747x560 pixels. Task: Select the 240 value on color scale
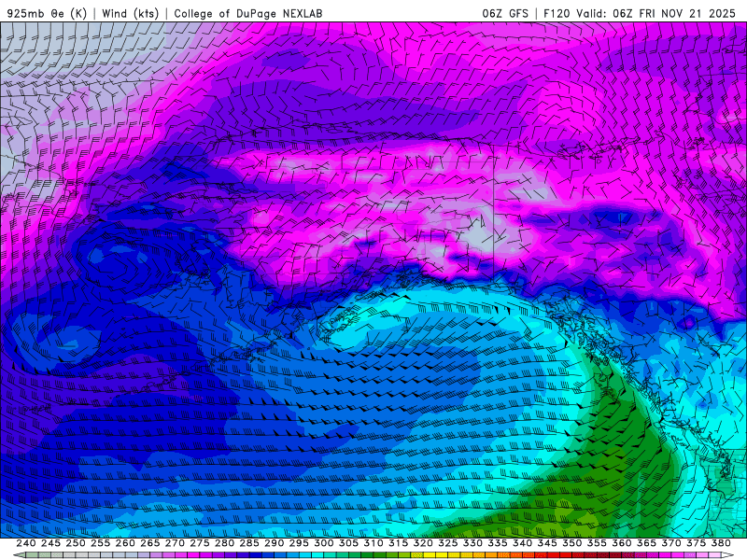tap(26, 543)
